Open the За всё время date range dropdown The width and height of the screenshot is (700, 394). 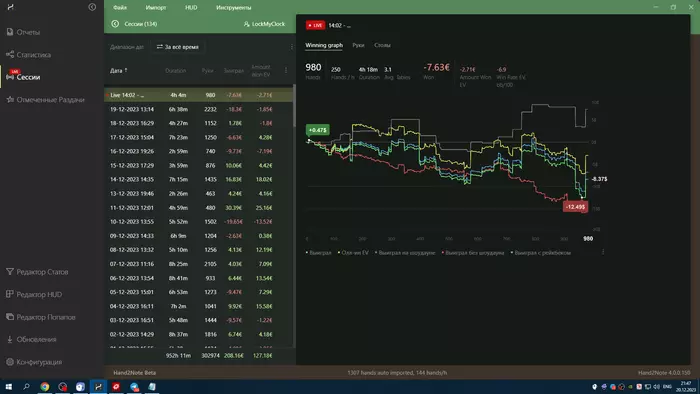(x=178, y=47)
